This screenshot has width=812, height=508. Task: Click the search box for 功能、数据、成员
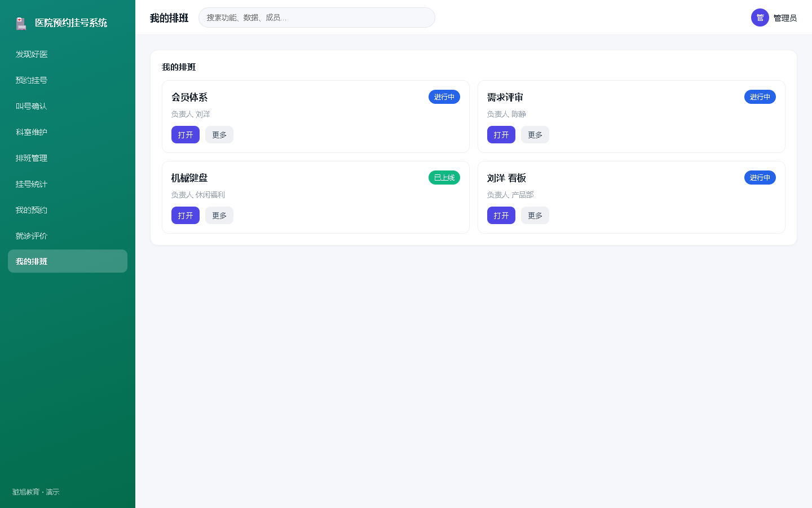click(317, 17)
